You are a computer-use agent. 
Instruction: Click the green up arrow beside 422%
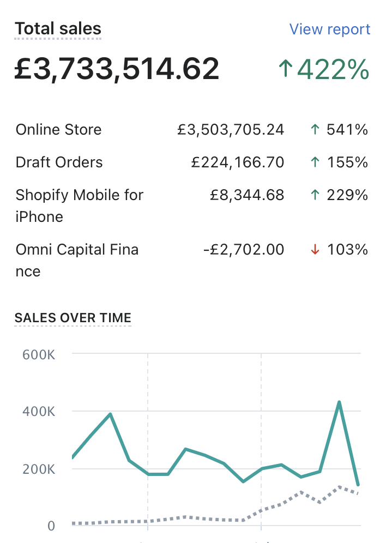pyautogui.click(x=286, y=69)
